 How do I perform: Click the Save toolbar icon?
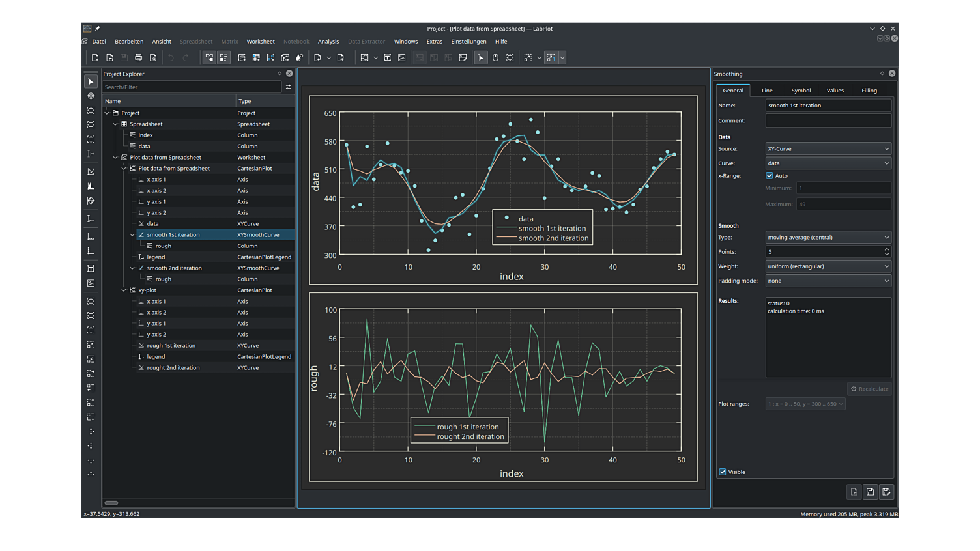click(x=123, y=57)
